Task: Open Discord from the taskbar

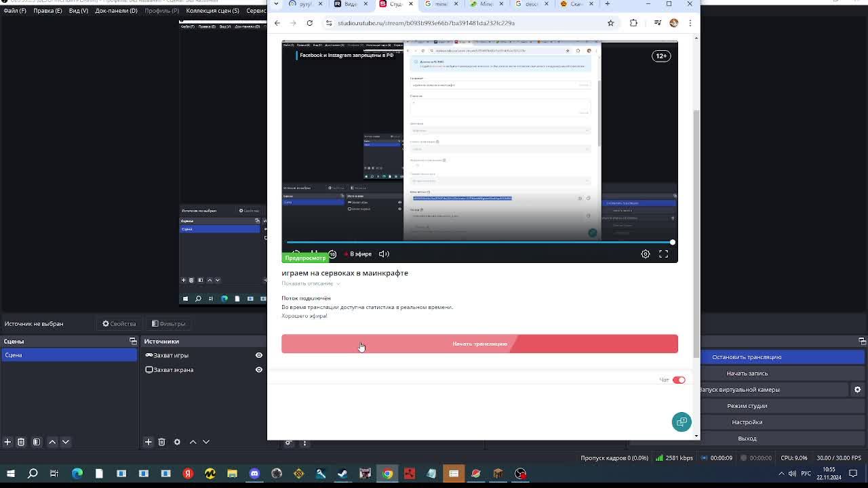Action: [x=254, y=473]
